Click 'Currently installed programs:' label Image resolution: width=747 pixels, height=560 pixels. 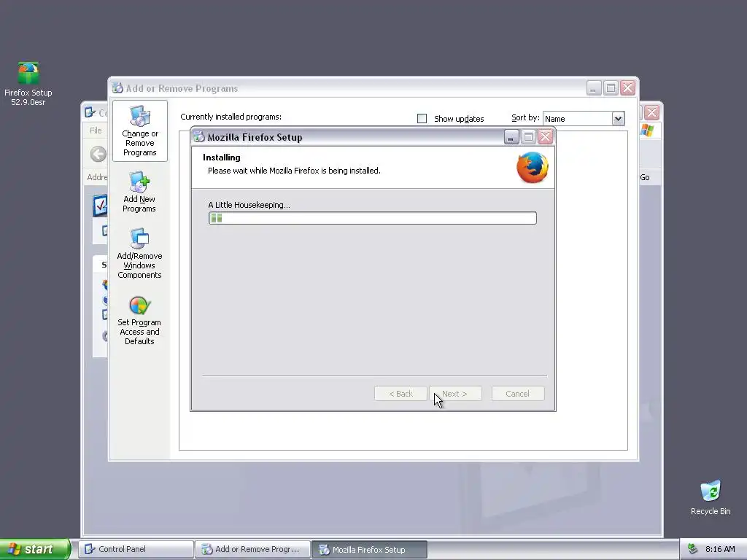click(231, 117)
